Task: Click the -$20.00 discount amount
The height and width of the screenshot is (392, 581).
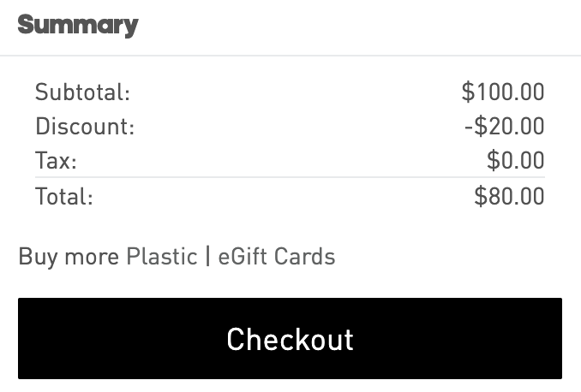Action: coord(504,127)
